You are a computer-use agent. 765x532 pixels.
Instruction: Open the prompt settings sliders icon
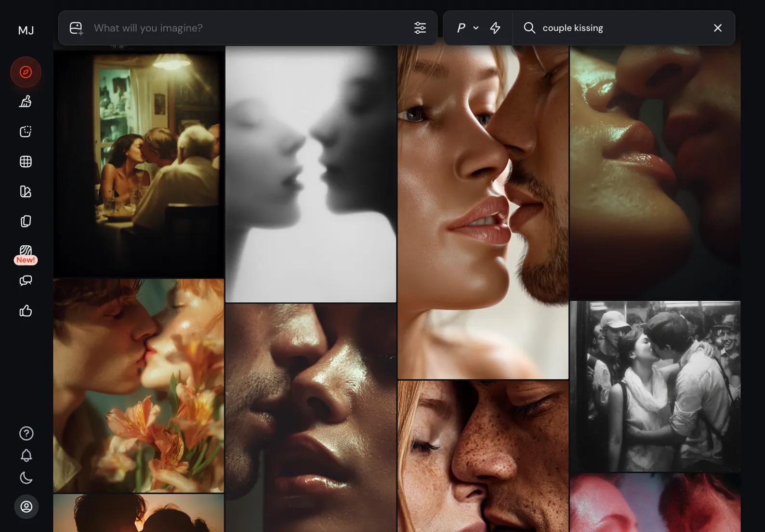[x=420, y=28]
